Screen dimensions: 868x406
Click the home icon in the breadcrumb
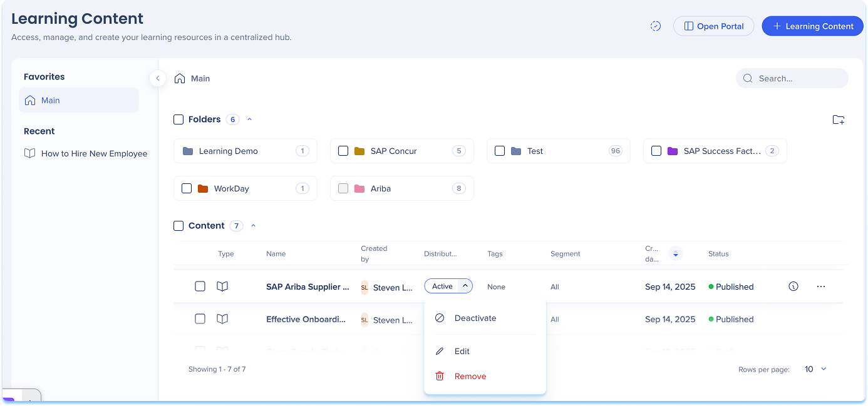(x=180, y=79)
